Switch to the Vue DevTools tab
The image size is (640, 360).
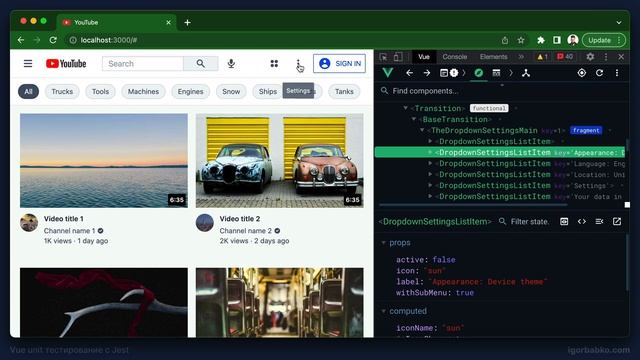pos(424,57)
